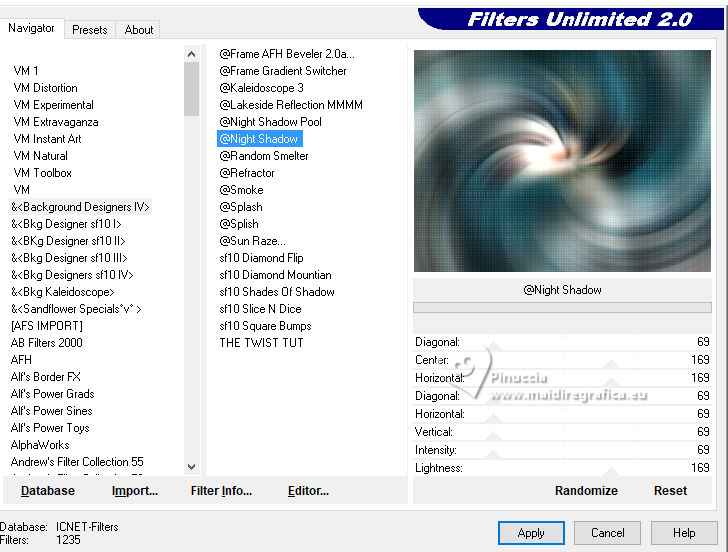
Task: Select &<Bkg Designers sf10 IV> category
Action: 72,275
